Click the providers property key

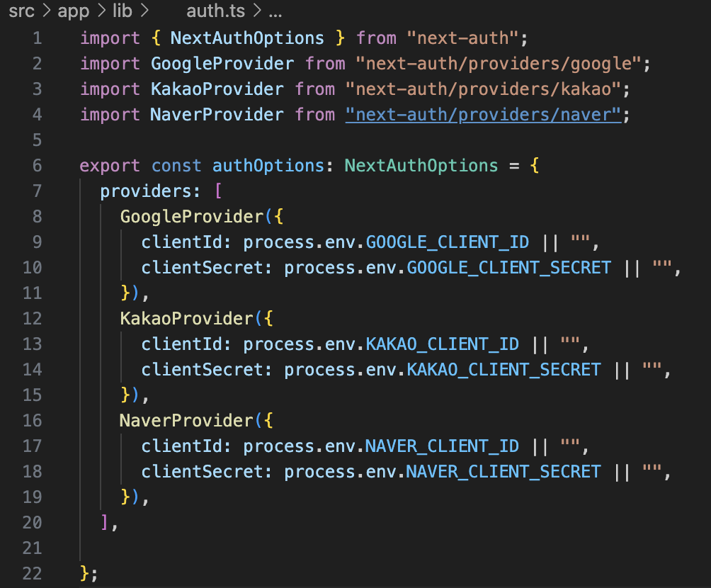pos(145,191)
